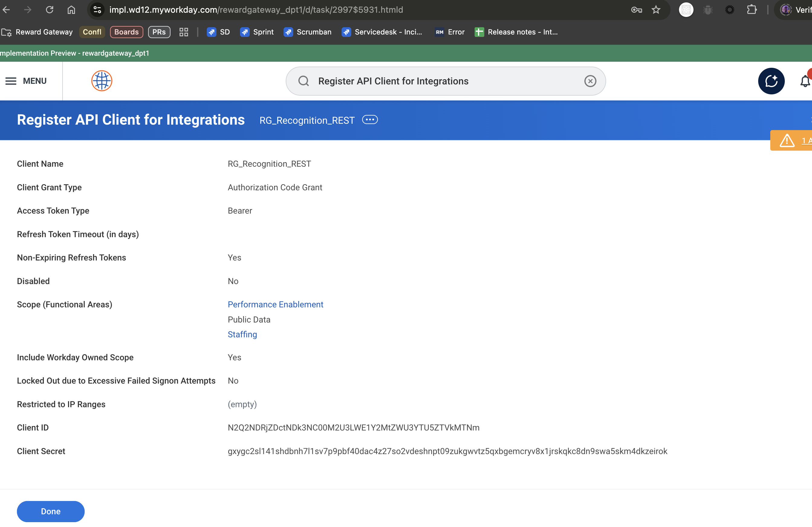This screenshot has width=812, height=527.
Task: View site information icon in address bar
Action: click(x=97, y=10)
